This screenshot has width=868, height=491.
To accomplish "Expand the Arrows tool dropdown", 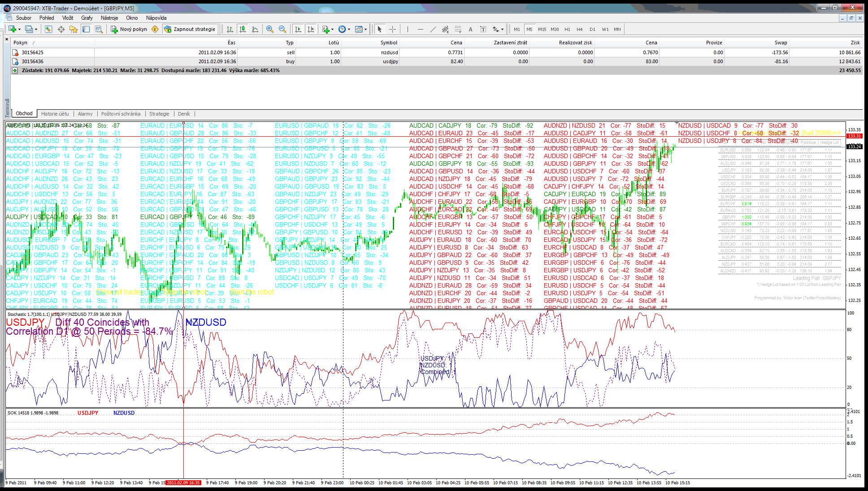I will point(502,30).
